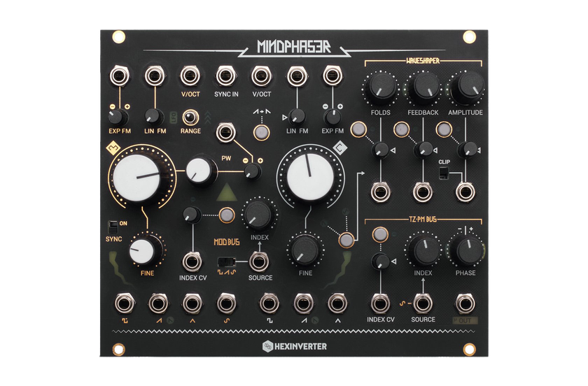Image resolution: width=588 pixels, height=386 pixels.
Task: Click the FEEDBACK attenuator knob with triangle
Action: click(423, 148)
